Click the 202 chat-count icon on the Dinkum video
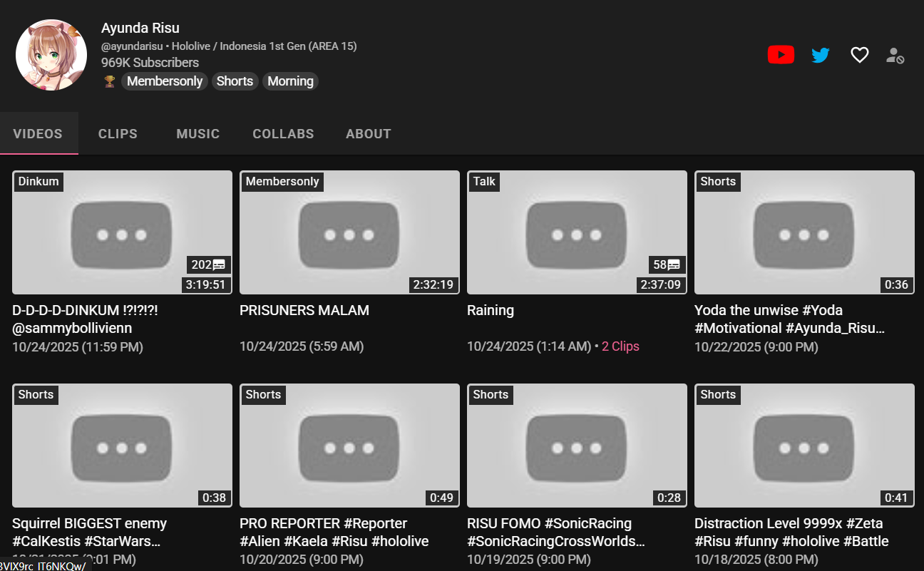This screenshot has width=924, height=571. 208,265
